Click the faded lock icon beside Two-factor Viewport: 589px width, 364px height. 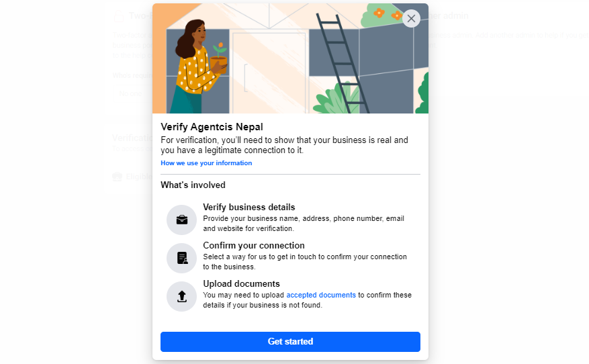[119, 15]
